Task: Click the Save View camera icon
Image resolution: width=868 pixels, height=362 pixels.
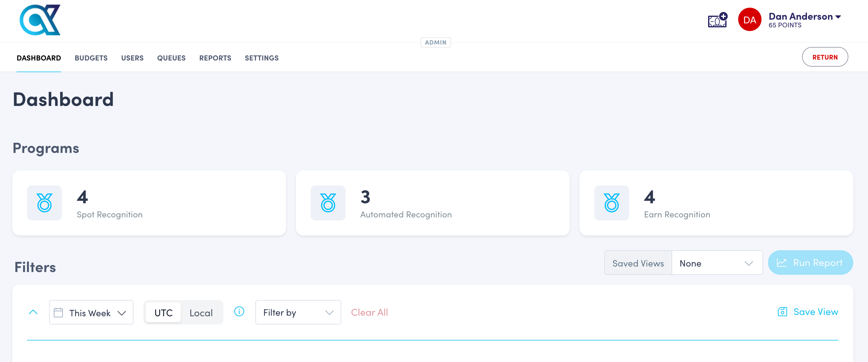Action: [782, 312]
